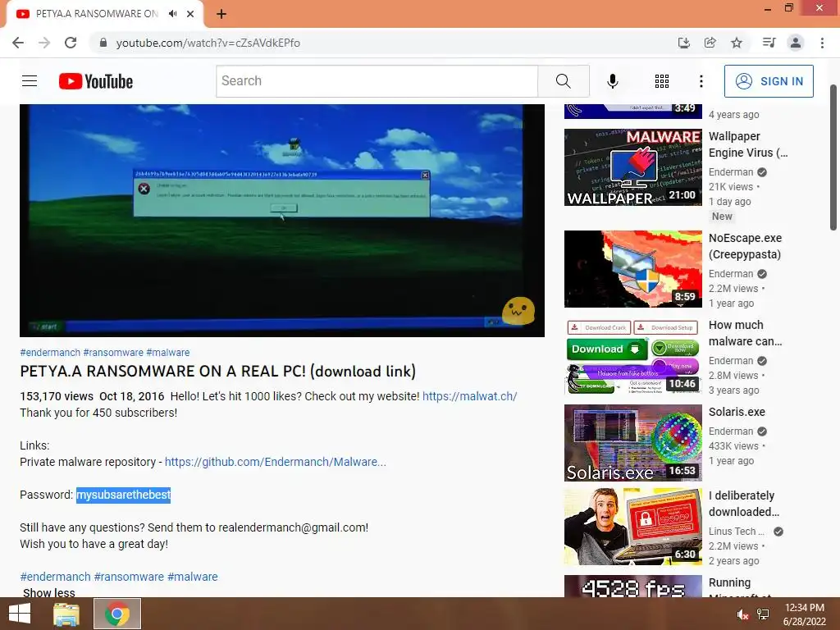
Task: Search with your voice microphone icon
Action: click(612, 81)
